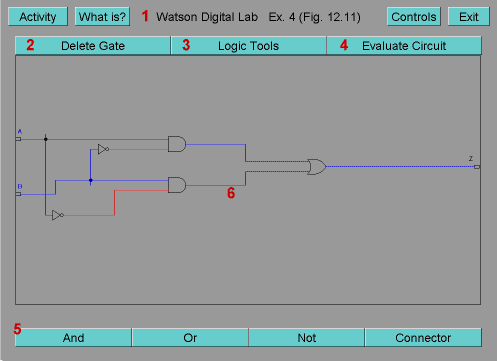Click input terminal A
Viewport: 497px width, 361px height.
coord(18,139)
